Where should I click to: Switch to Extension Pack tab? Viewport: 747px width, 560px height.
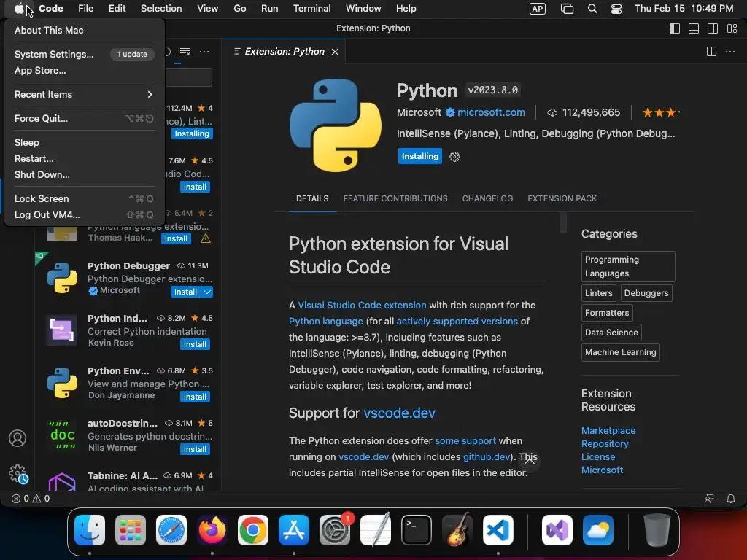point(562,198)
